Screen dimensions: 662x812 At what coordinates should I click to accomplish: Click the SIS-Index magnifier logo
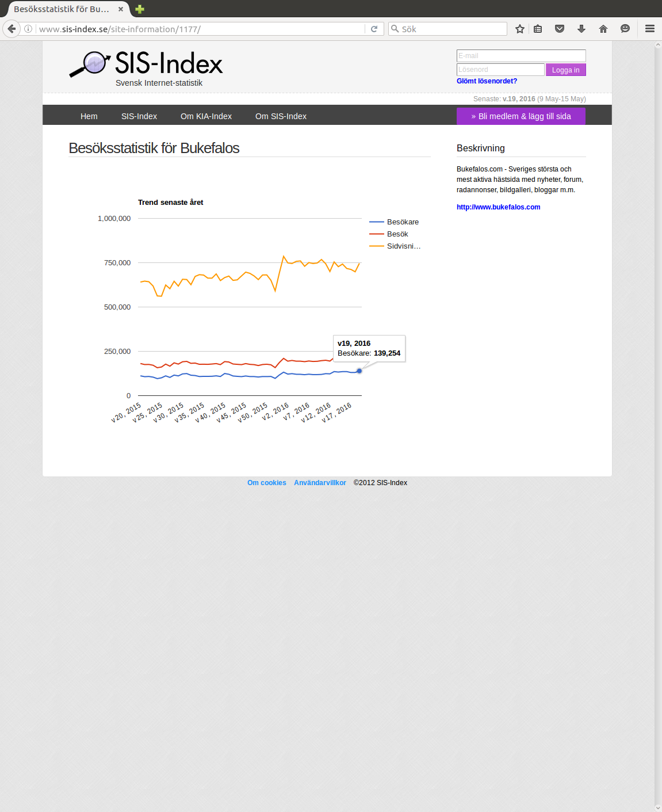[90, 64]
